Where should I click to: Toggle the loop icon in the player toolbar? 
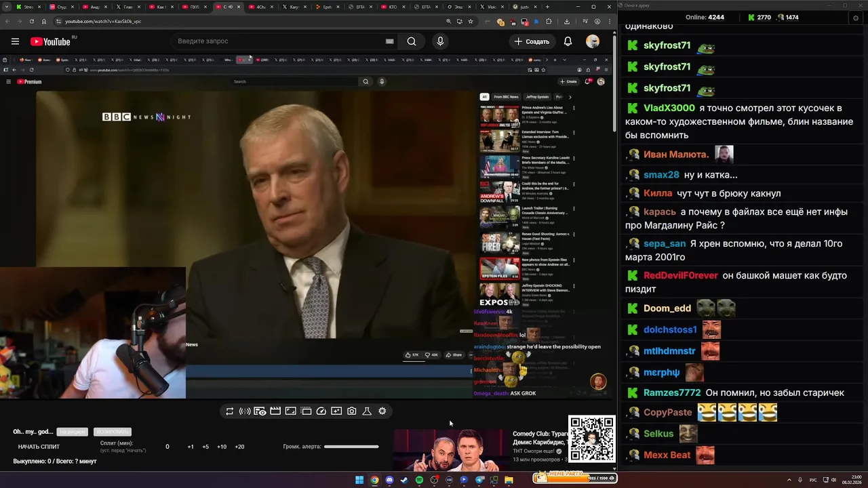[230, 411]
